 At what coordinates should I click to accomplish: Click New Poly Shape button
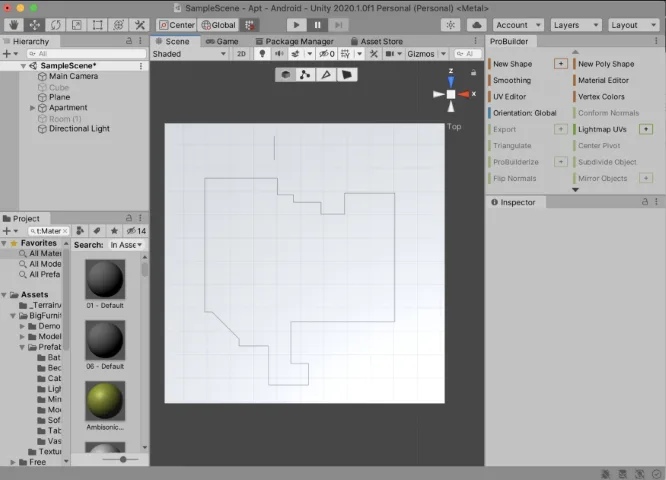pos(606,64)
